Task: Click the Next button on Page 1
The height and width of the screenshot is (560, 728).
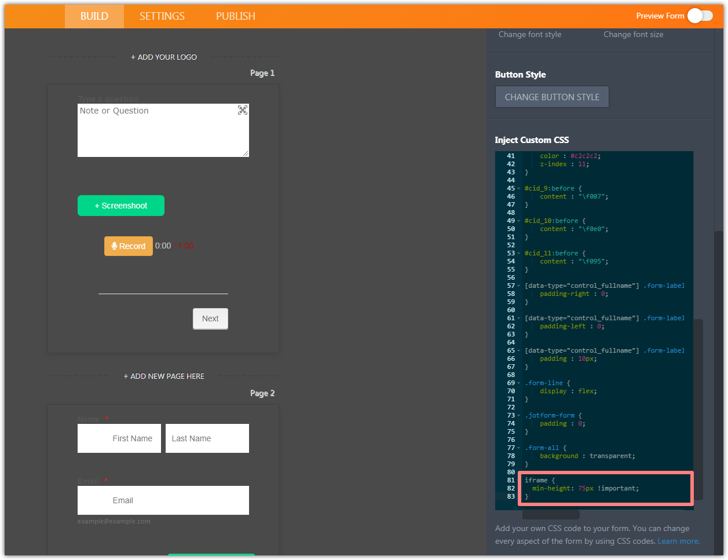Action: pos(210,319)
